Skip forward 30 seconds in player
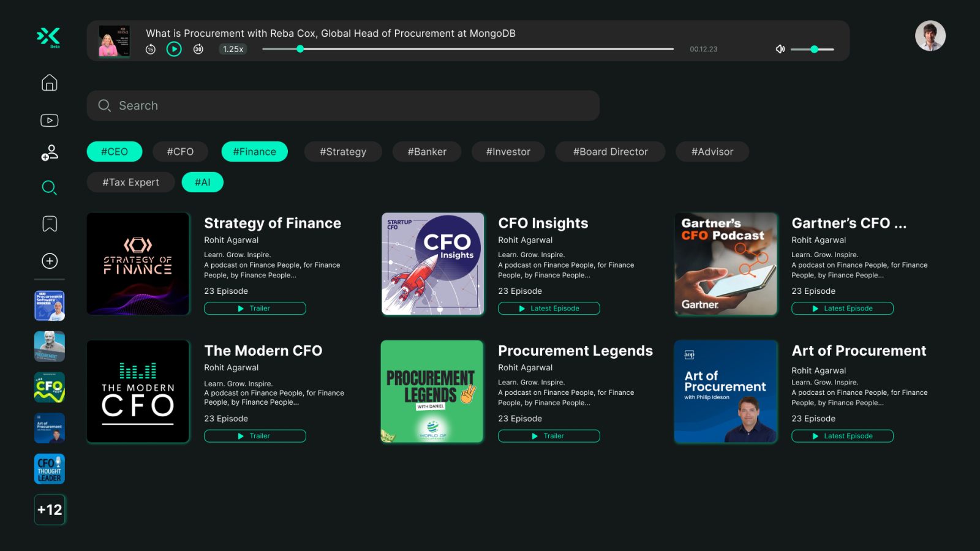The width and height of the screenshot is (980, 551). (x=198, y=49)
